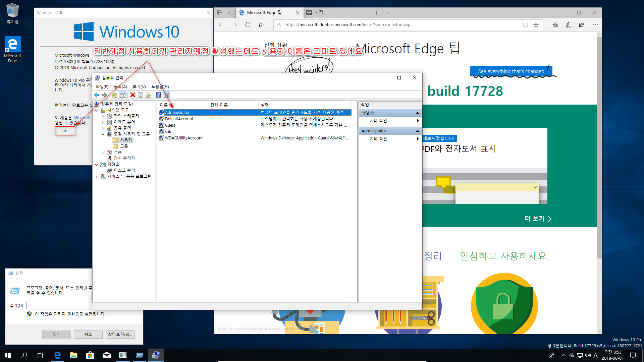The image size is (644, 362).
Task: Expand the 공유 폴더 tree node
Action: pyautogui.click(x=103, y=128)
